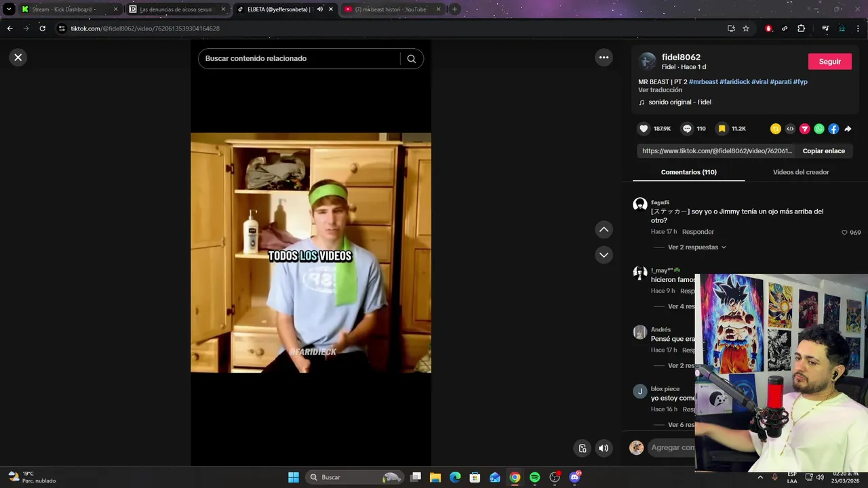Viewport: 868px width, 488px height.
Task: Open the #mrbeast hashtag
Action: tap(703, 82)
